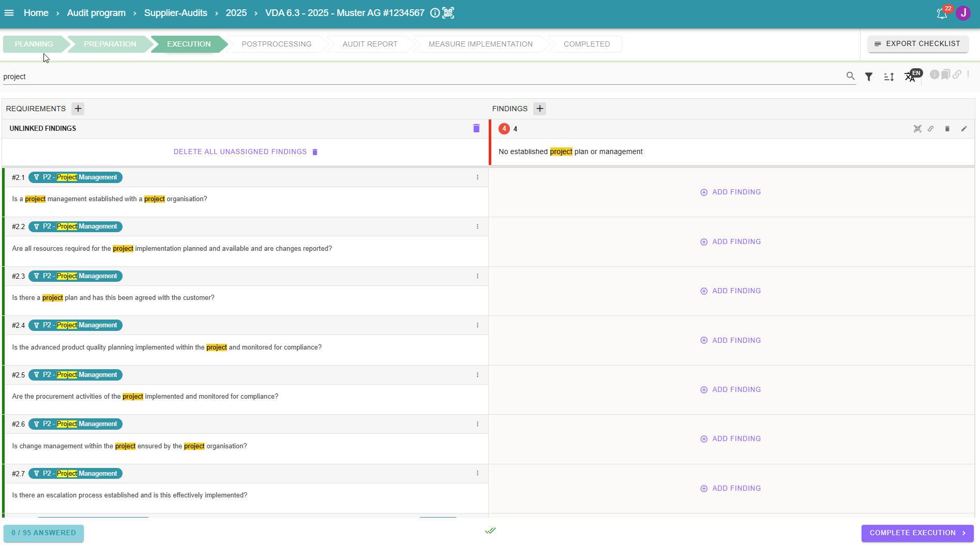Open the three-dot menu for requirement #2.6
The height and width of the screenshot is (545, 980).
tap(477, 424)
